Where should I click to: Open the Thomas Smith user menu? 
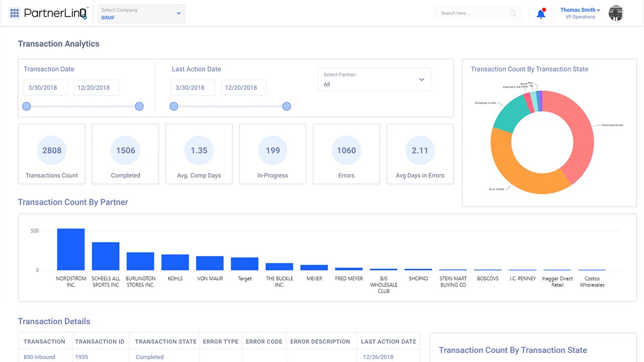(x=580, y=10)
